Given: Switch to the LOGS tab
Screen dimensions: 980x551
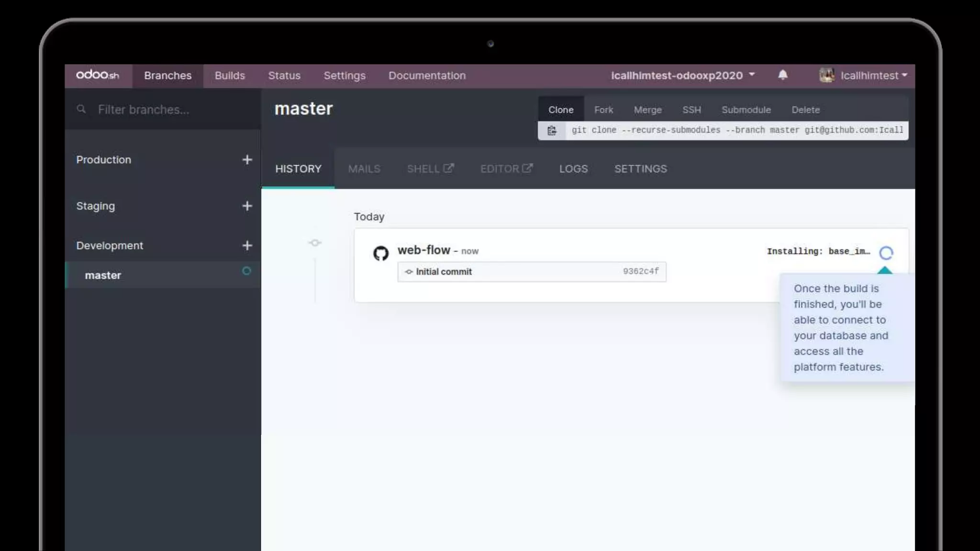Looking at the screenshot, I should coord(573,169).
